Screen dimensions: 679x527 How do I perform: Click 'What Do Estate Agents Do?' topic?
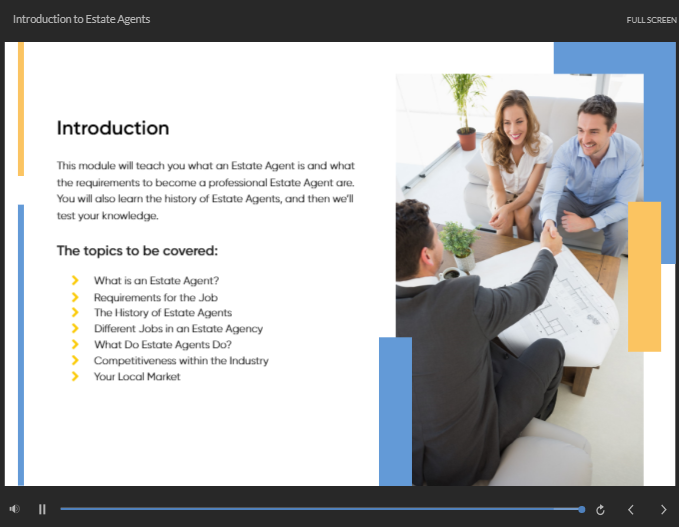point(163,345)
